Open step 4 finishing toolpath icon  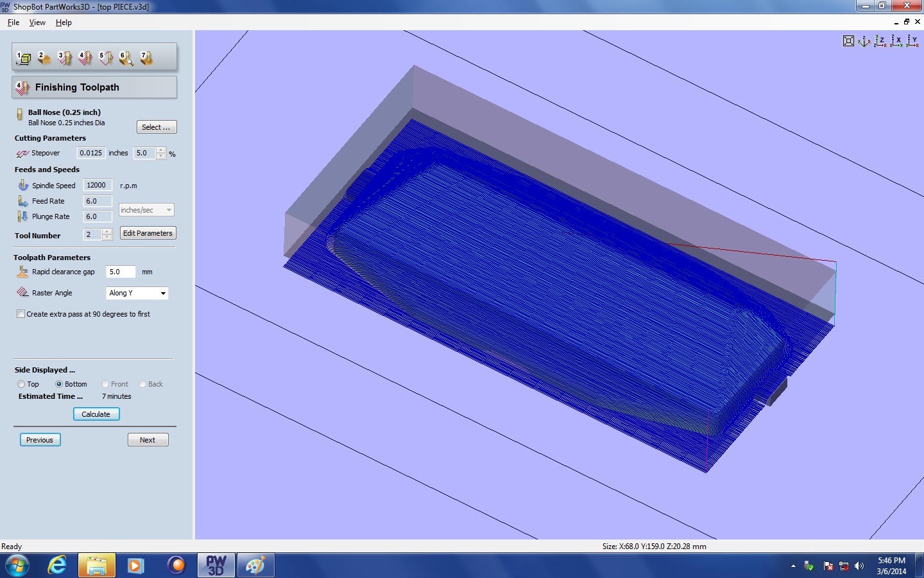click(85, 58)
